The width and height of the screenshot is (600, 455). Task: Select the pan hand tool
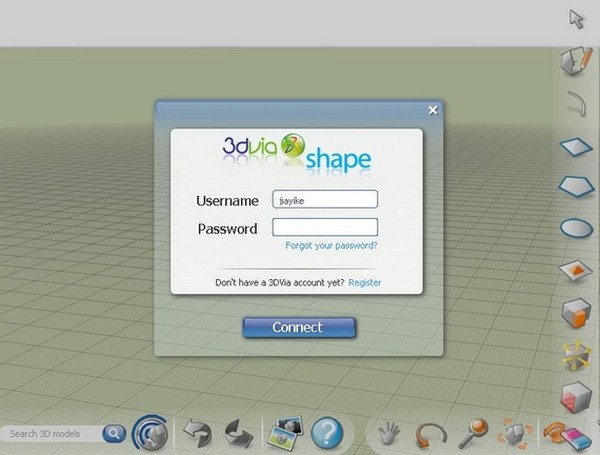coord(389,434)
